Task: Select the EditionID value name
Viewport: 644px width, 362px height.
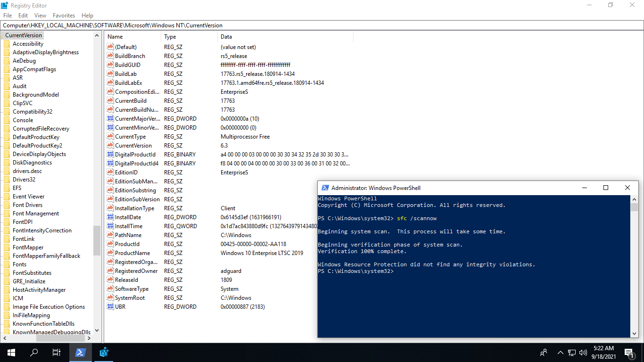Action: pos(126,173)
